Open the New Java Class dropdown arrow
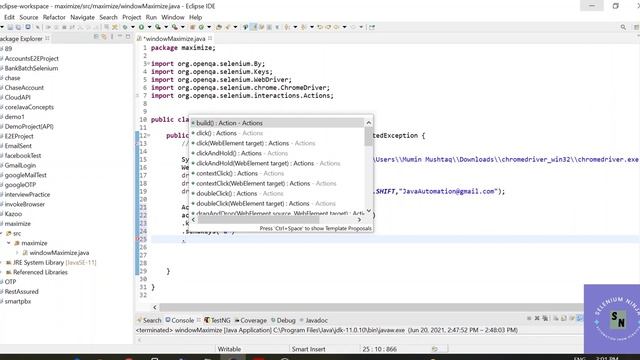The height and width of the screenshot is (360, 640). click(209, 27)
